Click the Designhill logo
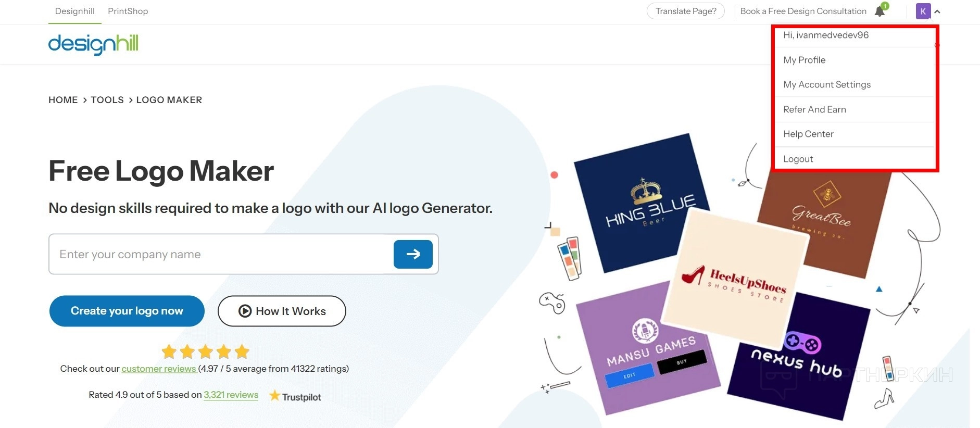The height and width of the screenshot is (428, 980). click(93, 44)
